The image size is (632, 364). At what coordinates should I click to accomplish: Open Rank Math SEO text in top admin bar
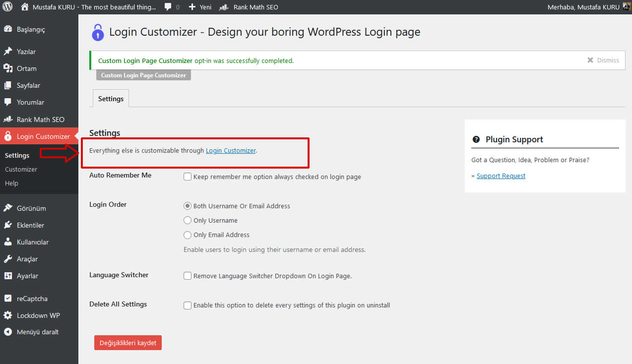[x=256, y=7]
